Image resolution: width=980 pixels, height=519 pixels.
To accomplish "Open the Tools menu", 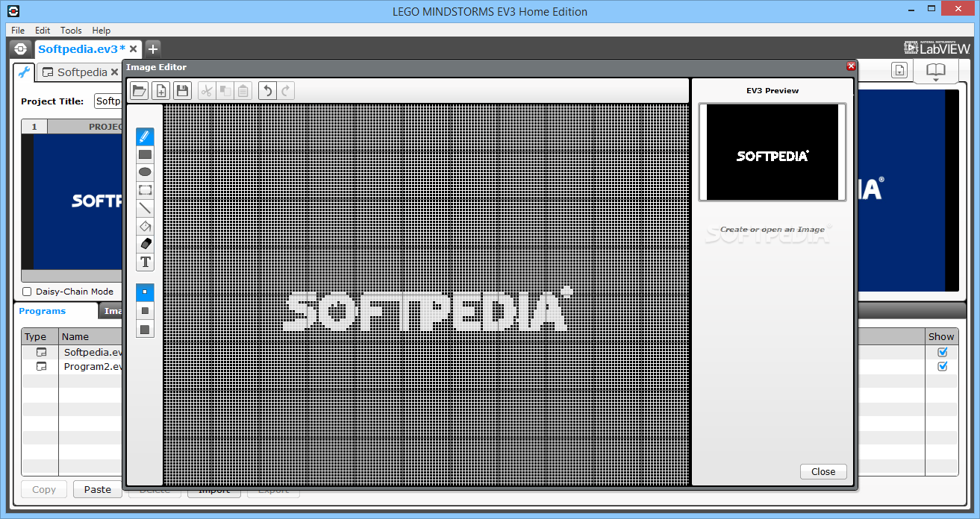I will coord(71,31).
